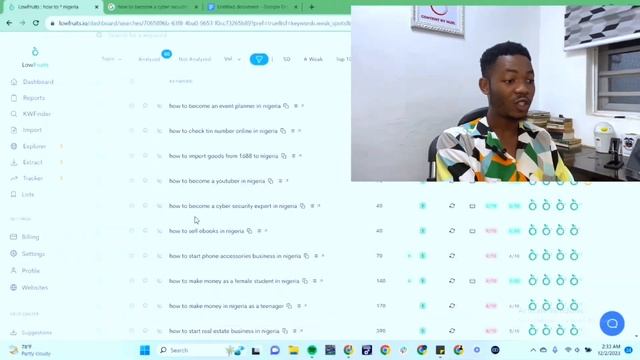Copy keyword 'how to become a youtuber in nigeria'
The width and height of the screenshot is (640, 360).
tap(270, 181)
